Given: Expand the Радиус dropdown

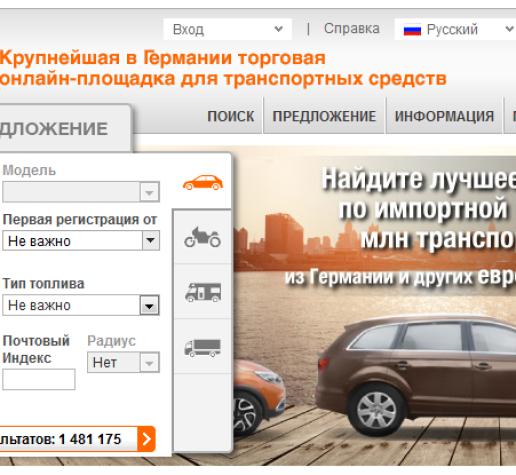Looking at the screenshot, I should (123, 362).
